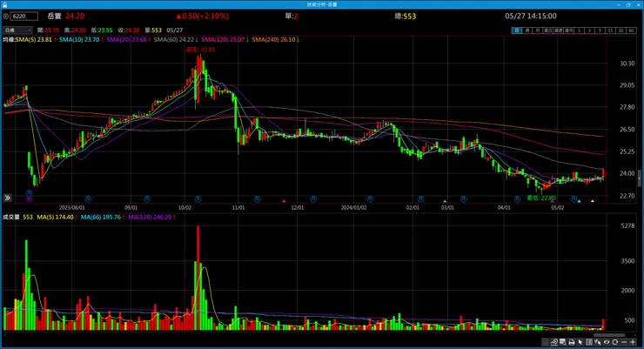
Task: Switch to the 5 minute chart tab
Action: [600, 30]
